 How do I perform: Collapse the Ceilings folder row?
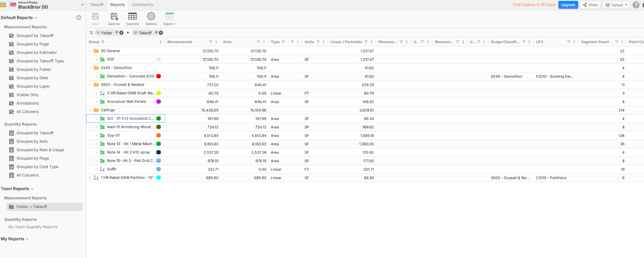point(90,110)
